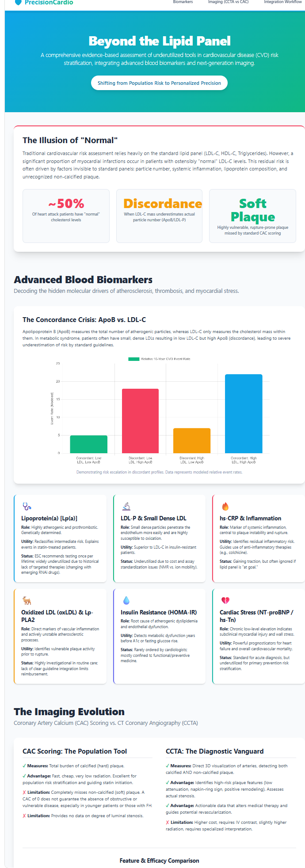Open the Integration Workflow nav link
305x868 pixels.
(283, 2)
